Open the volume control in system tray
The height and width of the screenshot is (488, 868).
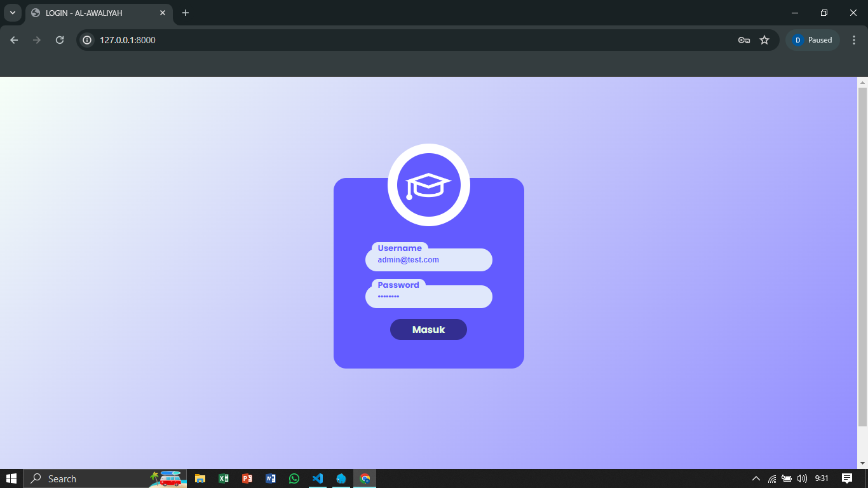point(802,478)
